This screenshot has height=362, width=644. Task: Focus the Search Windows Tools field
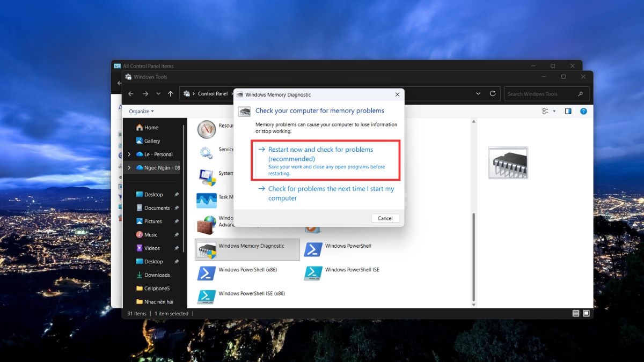(x=546, y=94)
